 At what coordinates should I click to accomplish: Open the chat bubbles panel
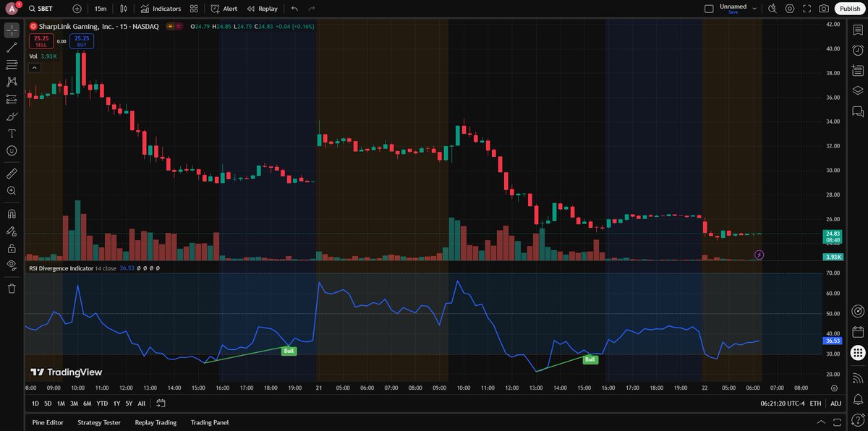coord(858,111)
